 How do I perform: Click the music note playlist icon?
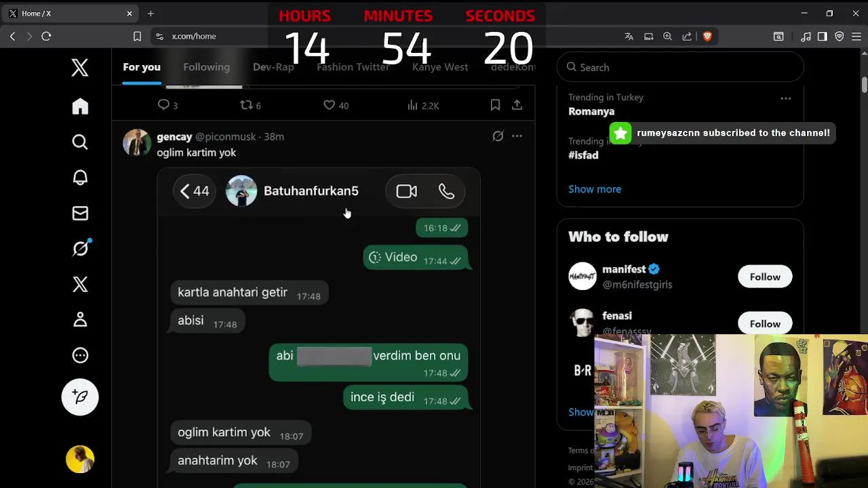(x=806, y=37)
